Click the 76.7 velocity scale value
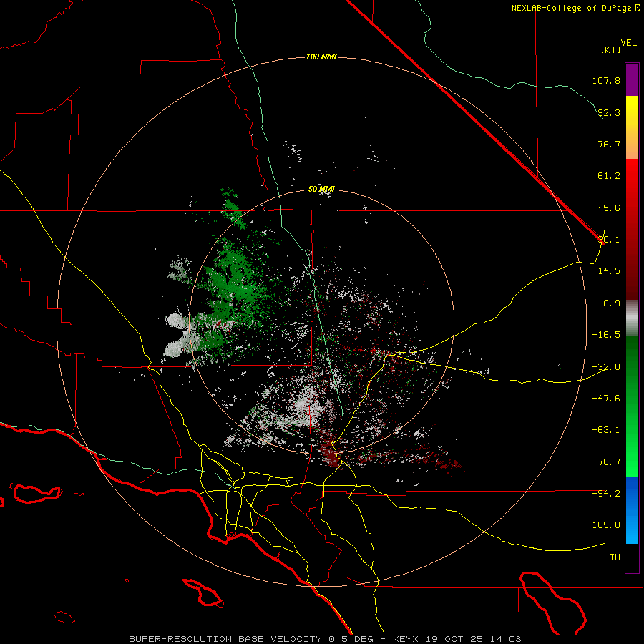The image size is (644, 644). [x=609, y=144]
